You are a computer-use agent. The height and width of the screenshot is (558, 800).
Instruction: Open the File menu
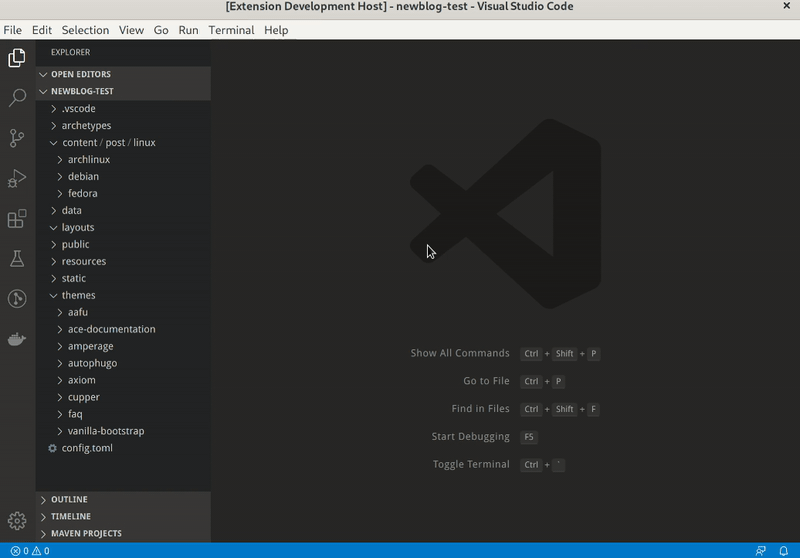[x=13, y=30]
